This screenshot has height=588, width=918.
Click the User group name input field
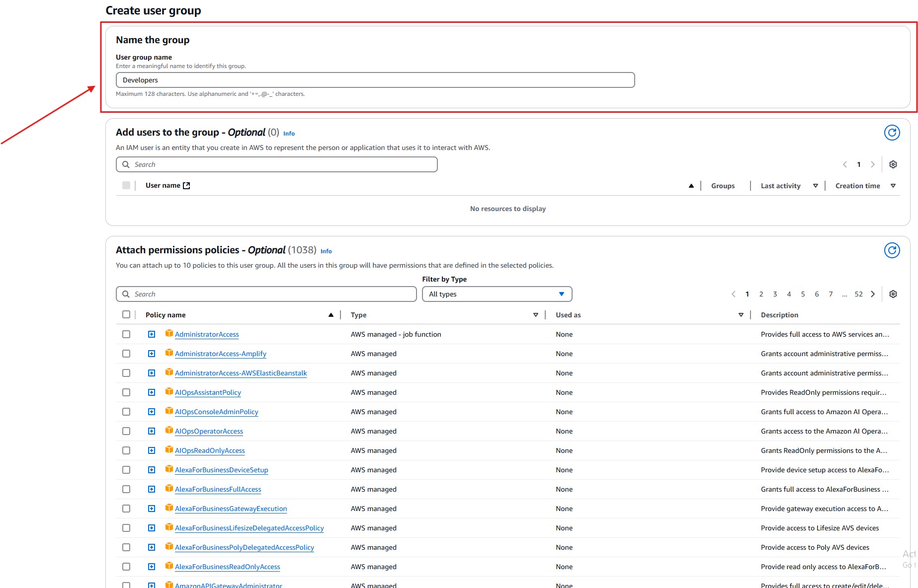click(375, 80)
